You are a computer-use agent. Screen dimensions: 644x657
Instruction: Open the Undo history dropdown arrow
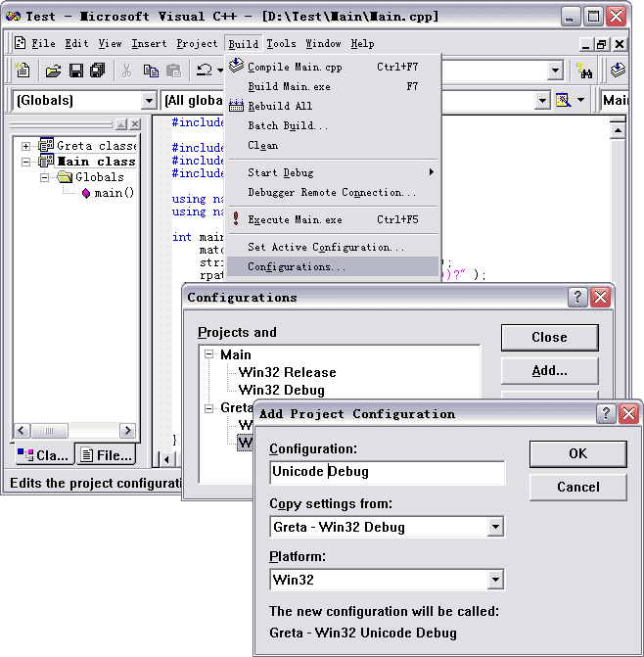tap(220, 70)
